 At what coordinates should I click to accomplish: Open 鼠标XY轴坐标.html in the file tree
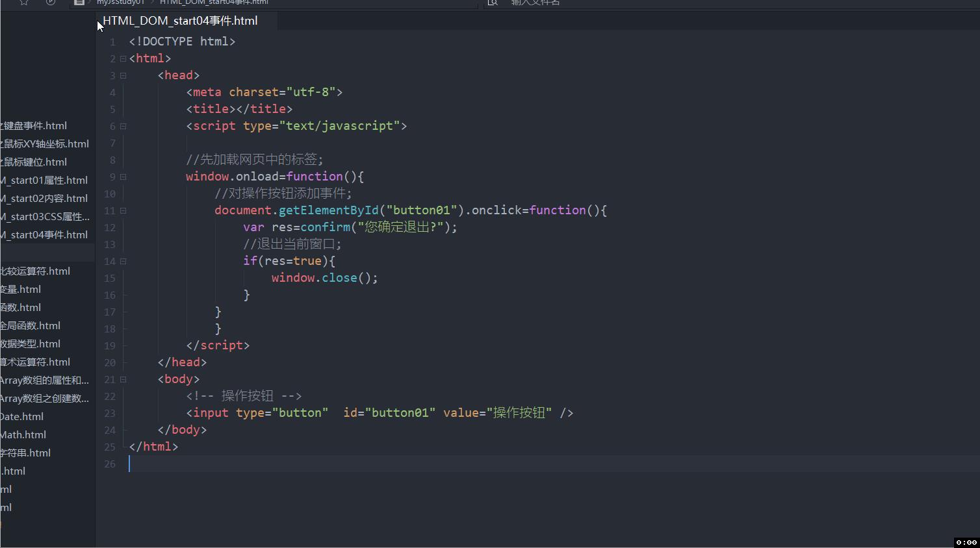pyautogui.click(x=45, y=144)
